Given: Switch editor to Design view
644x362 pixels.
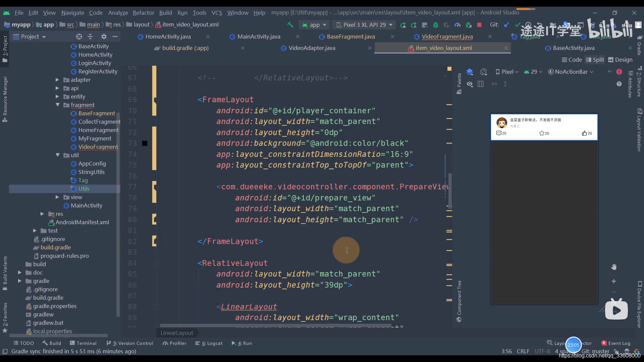Looking at the screenshot, I should tap(620, 60).
